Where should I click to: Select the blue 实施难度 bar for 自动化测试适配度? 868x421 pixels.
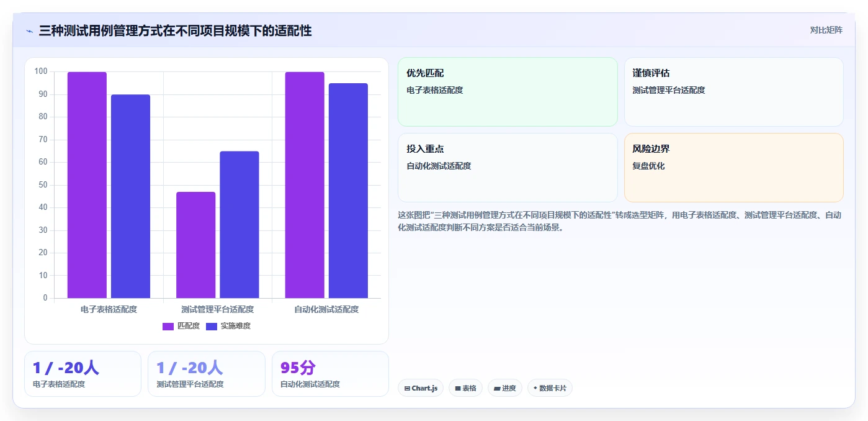[348, 191]
